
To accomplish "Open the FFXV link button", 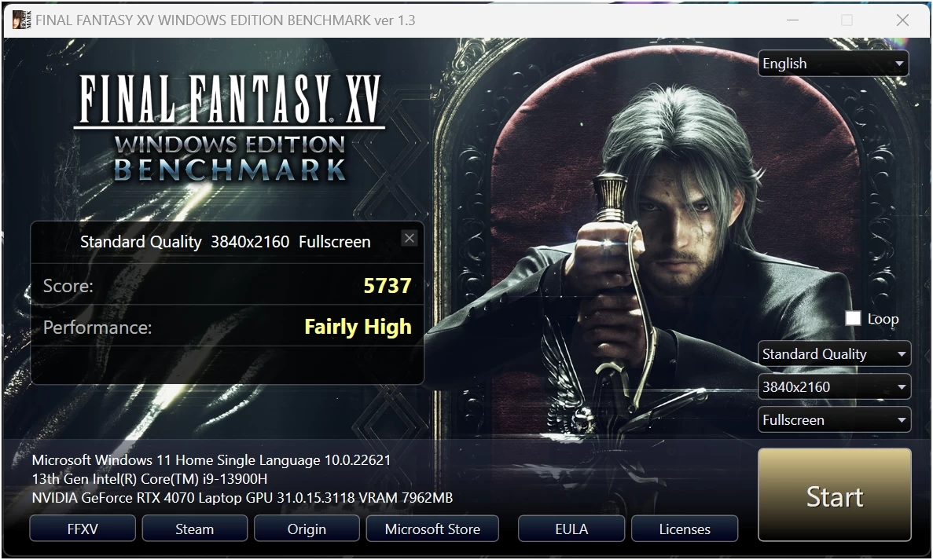I will (x=83, y=529).
